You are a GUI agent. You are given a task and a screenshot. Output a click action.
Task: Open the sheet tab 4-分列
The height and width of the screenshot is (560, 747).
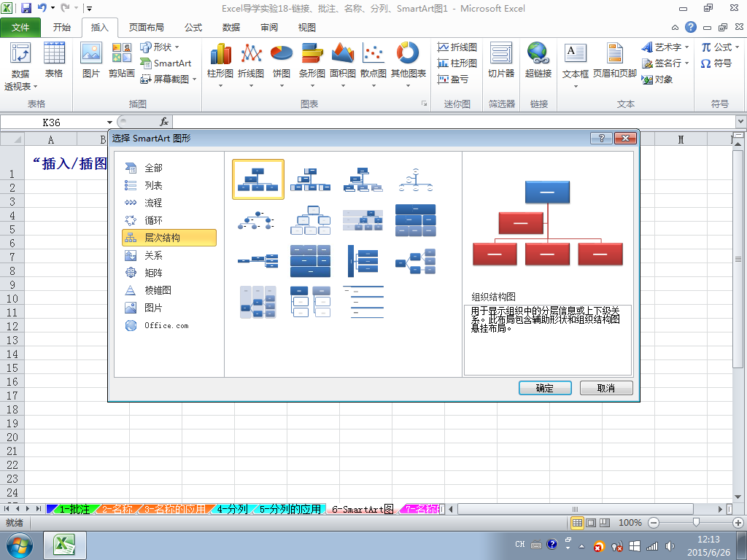[232, 509]
